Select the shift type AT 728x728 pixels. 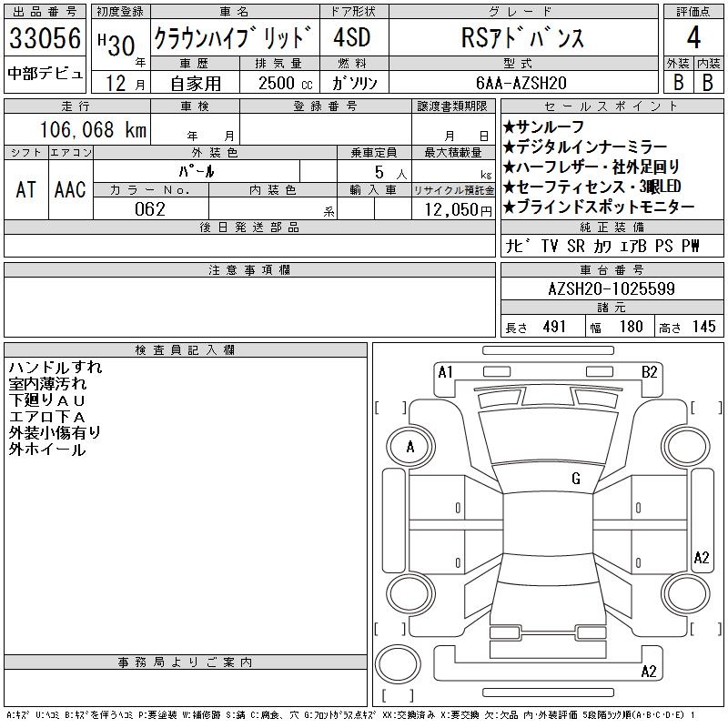[26, 189]
